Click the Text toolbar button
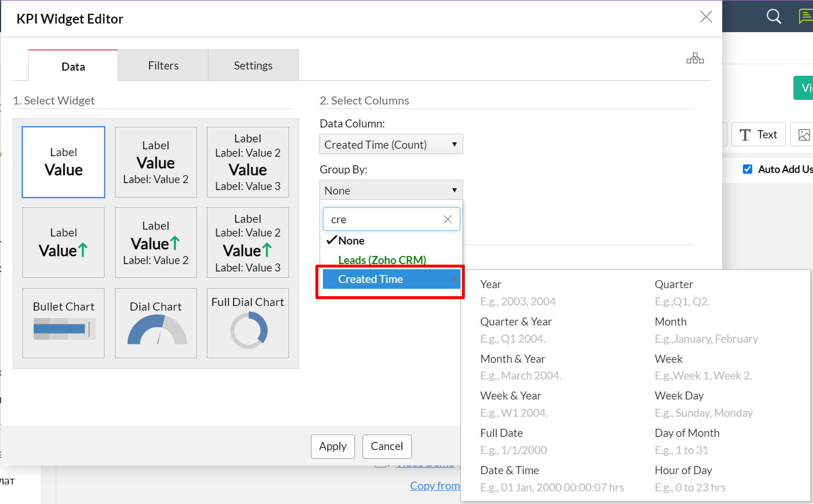The image size is (813, 504). click(758, 135)
